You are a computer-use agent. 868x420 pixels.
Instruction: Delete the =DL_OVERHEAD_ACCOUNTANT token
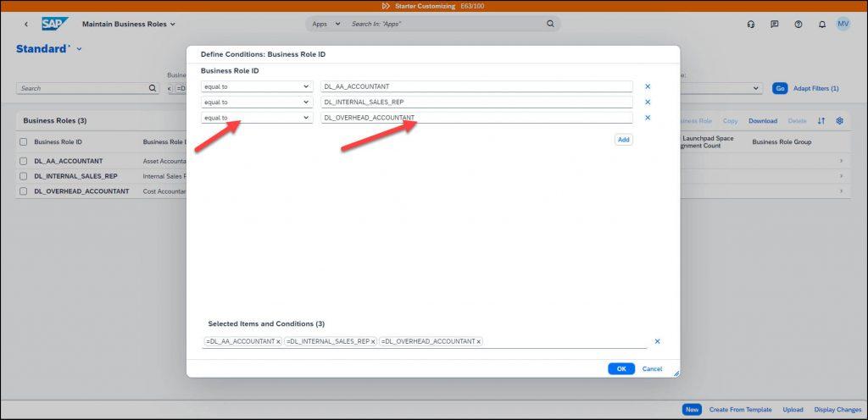[x=479, y=342]
